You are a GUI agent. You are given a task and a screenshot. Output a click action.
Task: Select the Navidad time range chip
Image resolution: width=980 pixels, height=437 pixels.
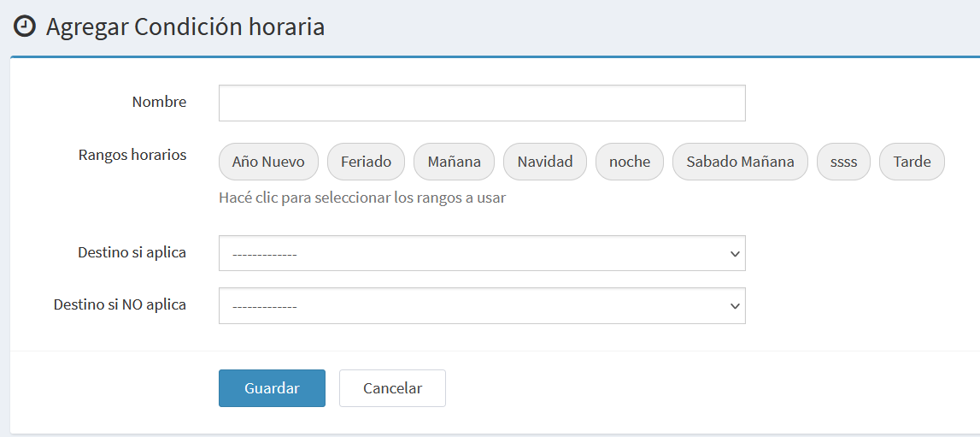coord(545,162)
